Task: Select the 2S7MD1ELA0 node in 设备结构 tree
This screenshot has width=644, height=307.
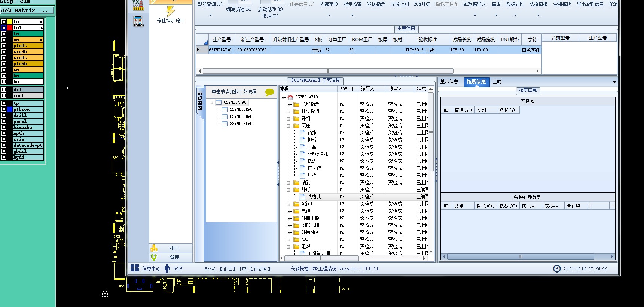Action: (x=241, y=124)
